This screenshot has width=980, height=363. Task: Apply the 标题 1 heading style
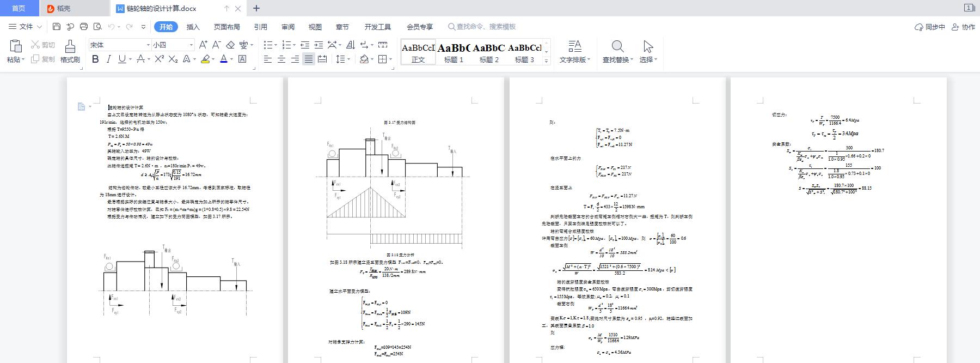pos(454,52)
